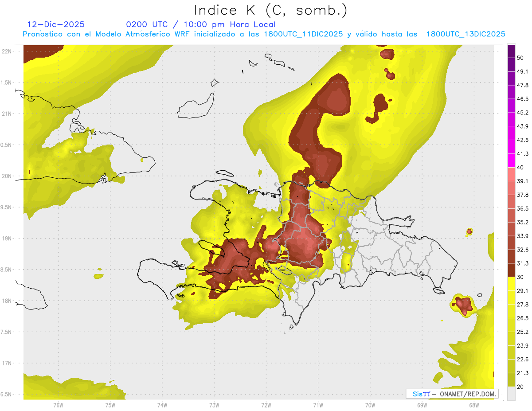Click the legend value "22.6"
This screenshot has width=532, height=411.
pos(523,360)
